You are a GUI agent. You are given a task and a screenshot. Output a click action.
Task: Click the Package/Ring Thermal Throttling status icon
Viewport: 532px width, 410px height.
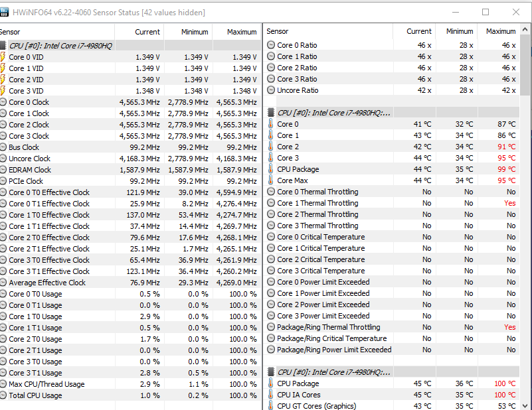point(270,327)
